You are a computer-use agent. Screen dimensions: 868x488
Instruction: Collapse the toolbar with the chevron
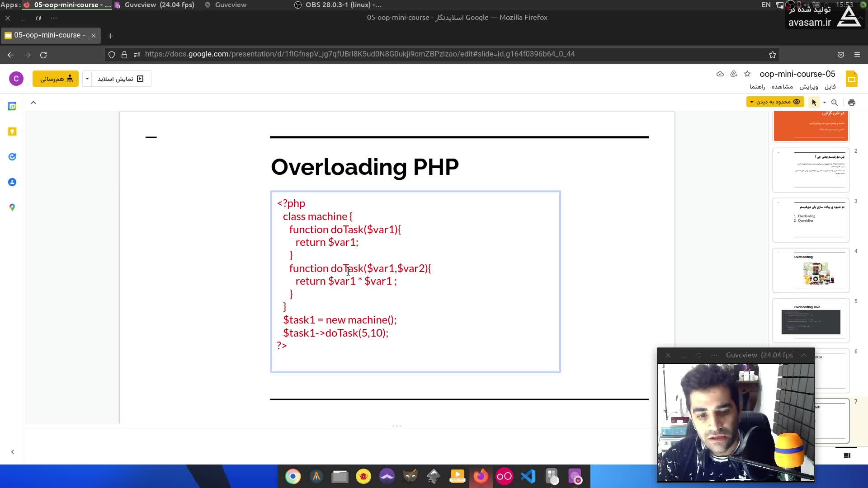point(33,103)
